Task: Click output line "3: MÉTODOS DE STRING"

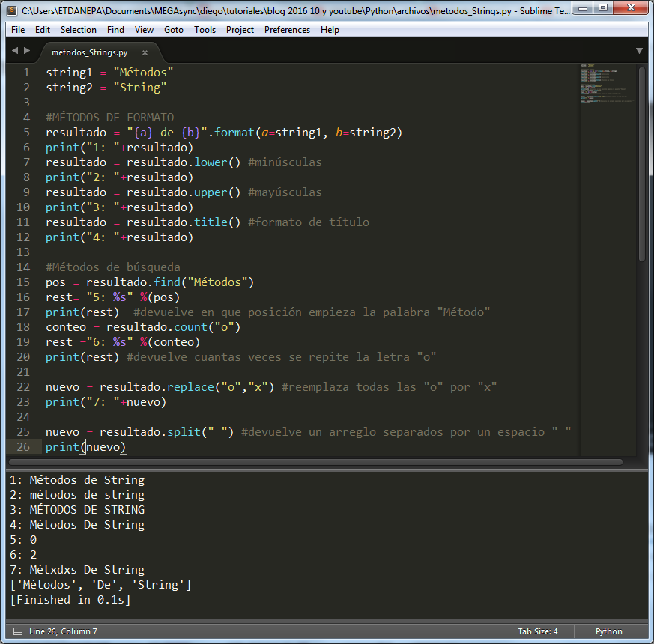Action: coord(77,510)
